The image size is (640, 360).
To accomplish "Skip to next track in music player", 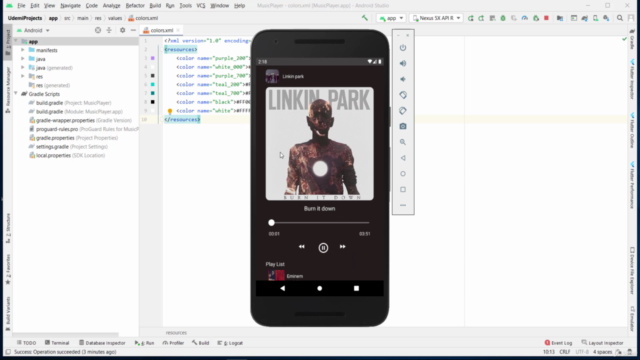I will coord(342,247).
